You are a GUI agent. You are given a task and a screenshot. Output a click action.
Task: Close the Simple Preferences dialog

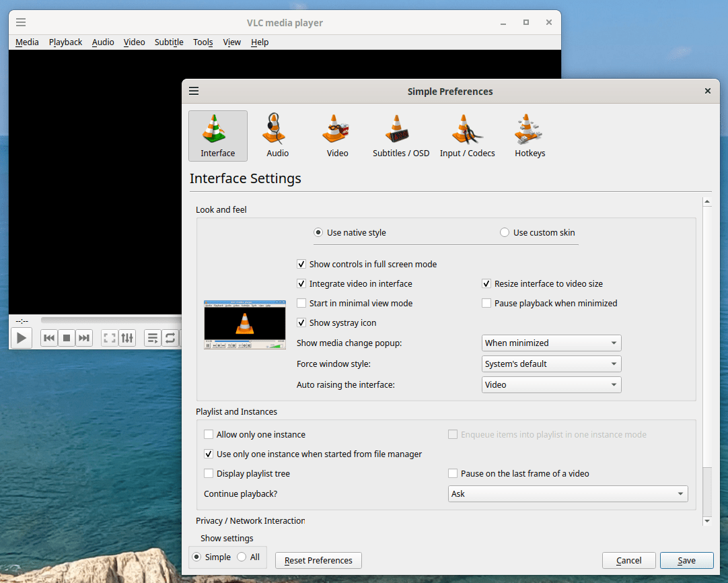click(x=708, y=91)
